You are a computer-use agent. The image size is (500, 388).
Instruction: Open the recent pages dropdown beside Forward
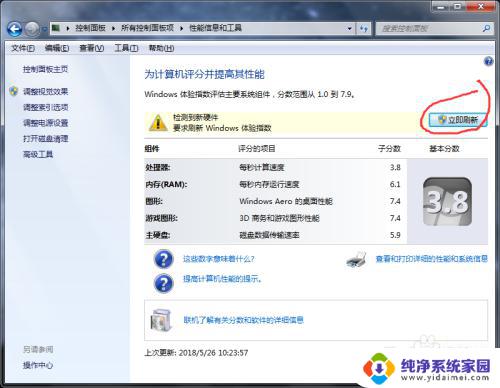[44, 29]
